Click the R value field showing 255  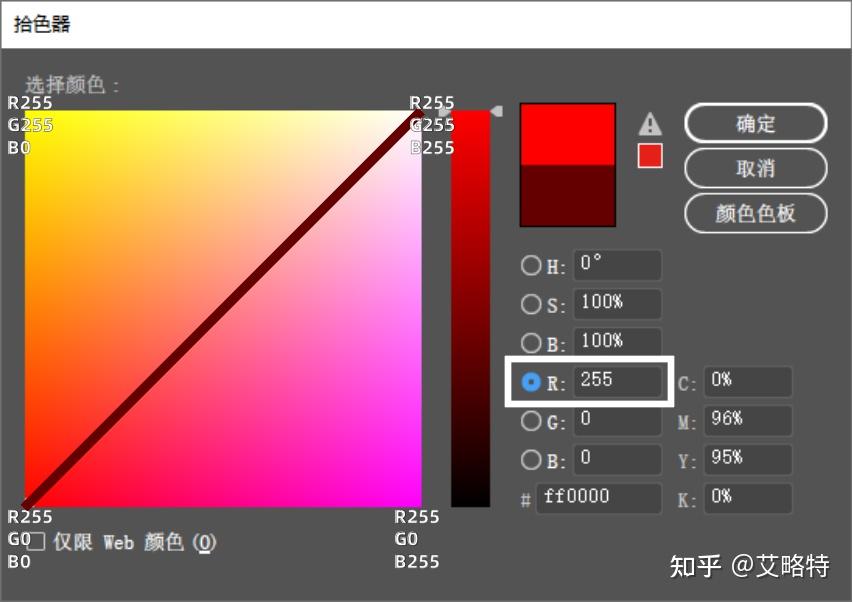[x=617, y=381]
